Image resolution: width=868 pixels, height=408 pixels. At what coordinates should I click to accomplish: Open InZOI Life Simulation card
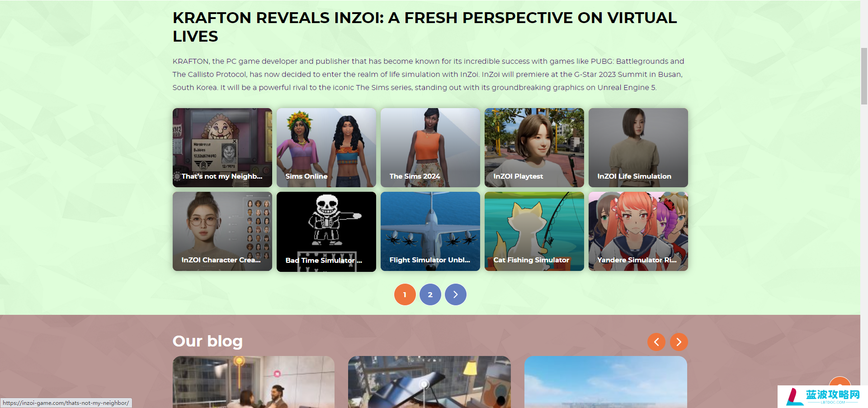click(x=638, y=147)
